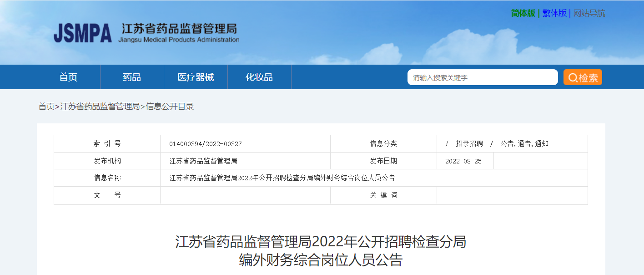The width and height of the screenshot is (644, 275).
Task: Go to 首页 in breadcrumb
Action: click(x=46, y=107)
